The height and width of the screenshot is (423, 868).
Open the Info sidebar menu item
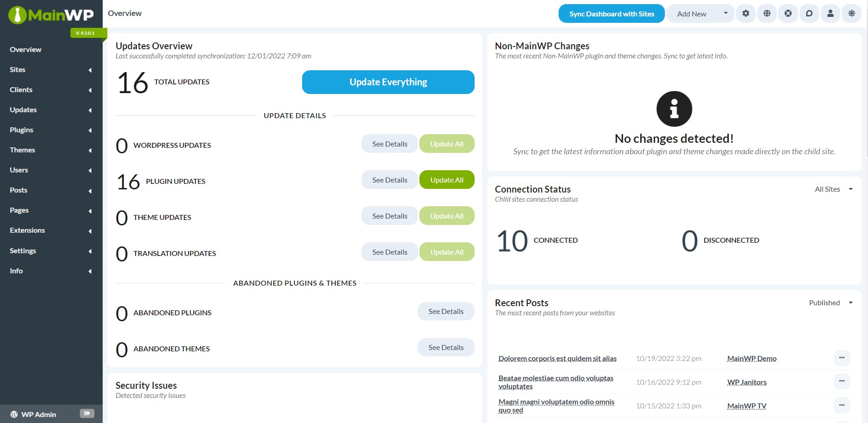coord(51,271)
